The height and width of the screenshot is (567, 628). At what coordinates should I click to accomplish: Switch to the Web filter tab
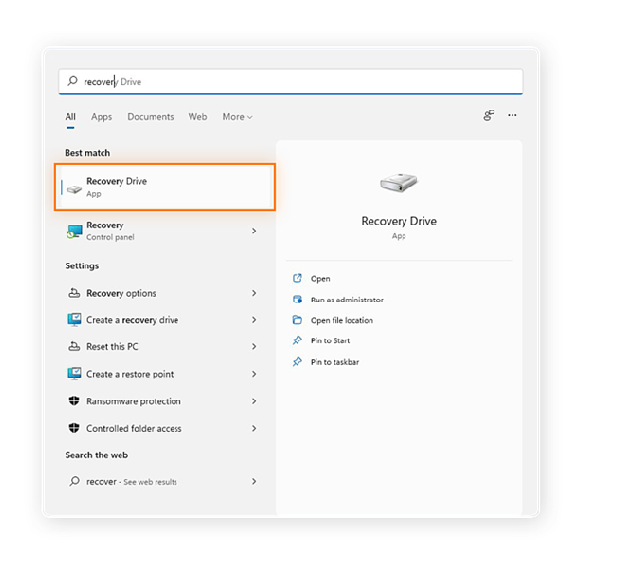[x=198, y=117]
